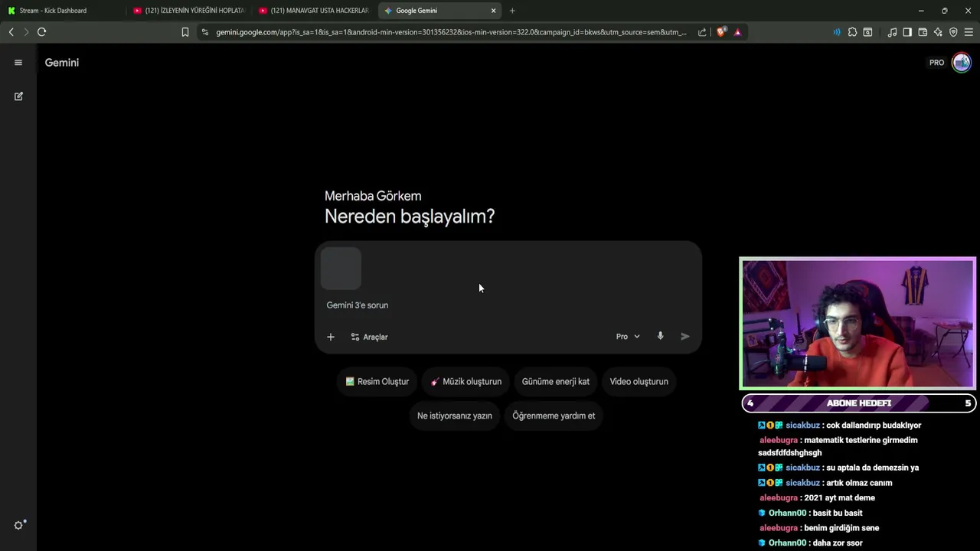Open site settings icon in address bar

click(x=205, y=32)
